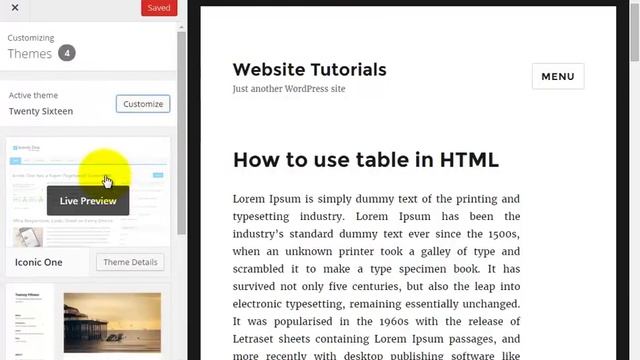Click the sidebar panel scrollbar thumb
Image resolution: width=640 pixels, height=360 pixels.
coord(181,133)
